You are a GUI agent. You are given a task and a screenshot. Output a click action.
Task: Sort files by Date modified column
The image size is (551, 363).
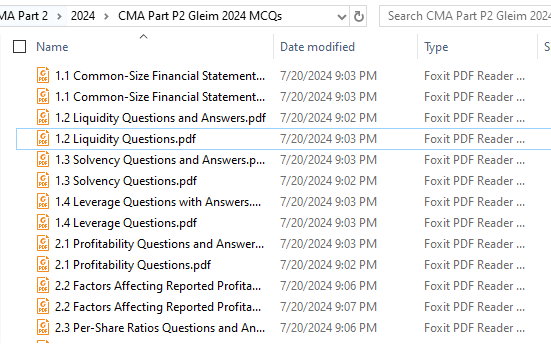[317, 47]
